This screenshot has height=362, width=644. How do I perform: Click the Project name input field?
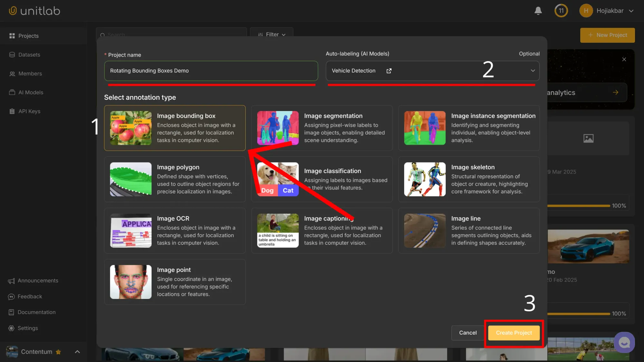pos(211,71)
